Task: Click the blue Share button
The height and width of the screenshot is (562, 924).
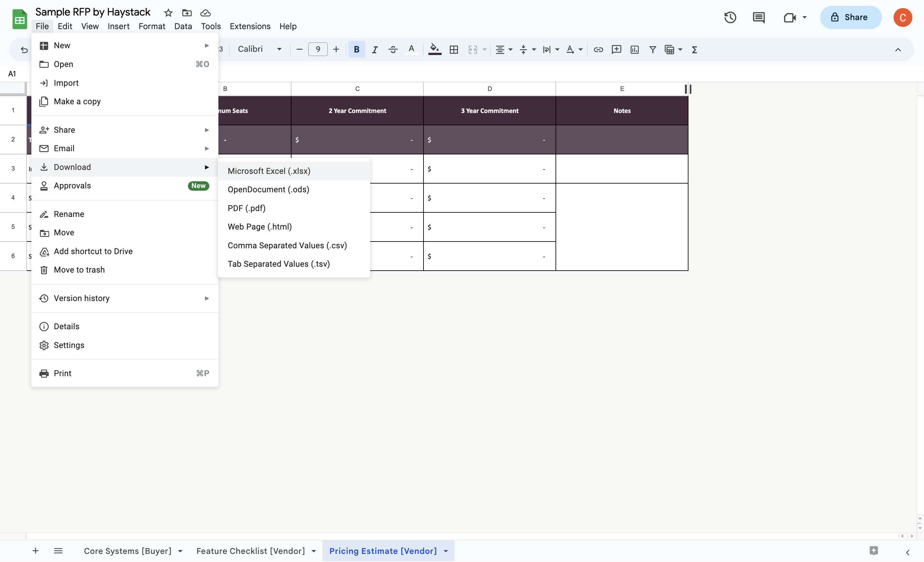Action: [x=850, y=17]
